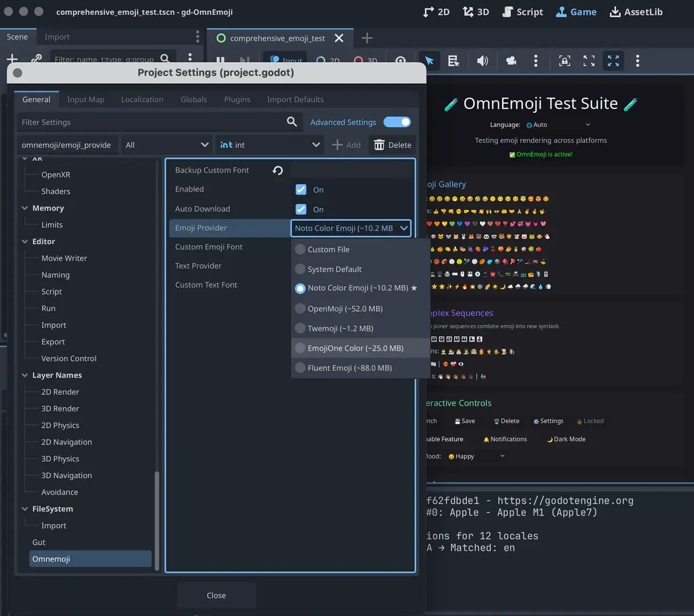Click the select mode arrow tool
Image resolution: width=694 pixels, height=616 pixels.
(x=429, y=61)
